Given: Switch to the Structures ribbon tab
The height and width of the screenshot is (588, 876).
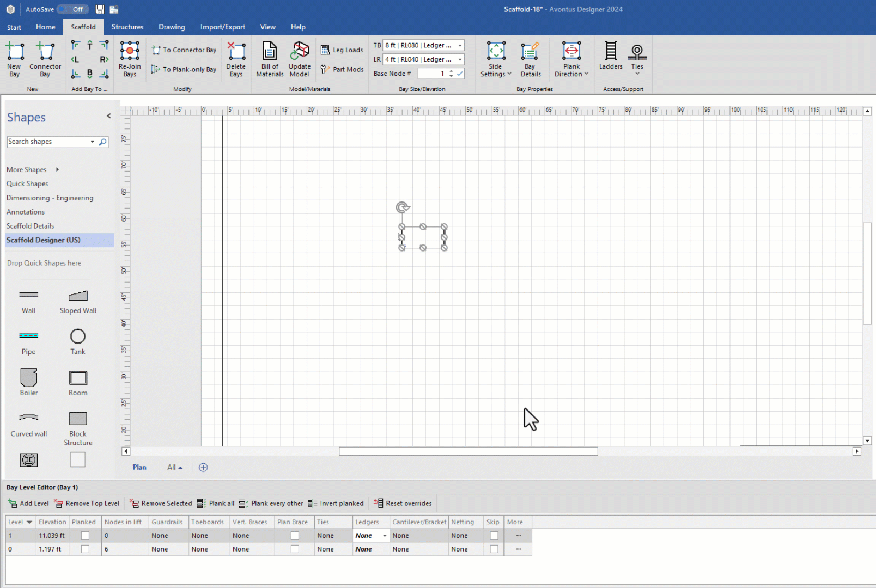Looking at the screenshot, I should click(x=127, y=27).
